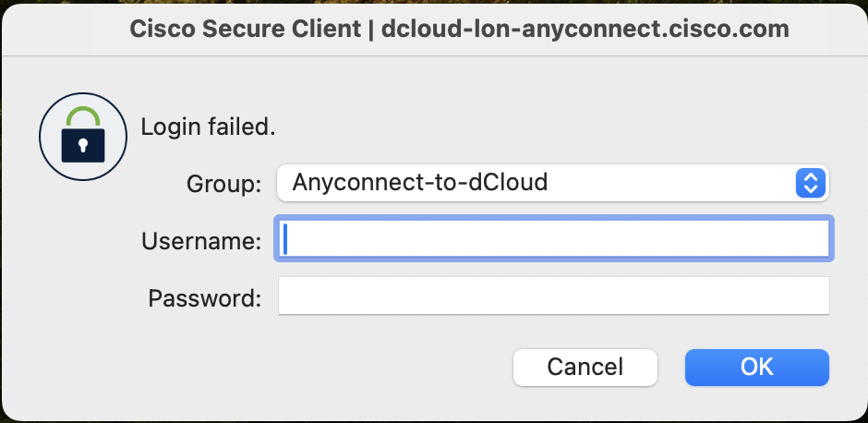Screen dimensions: 868x423
Task: Click the 'Group:' label
Action: pos(223,185)
